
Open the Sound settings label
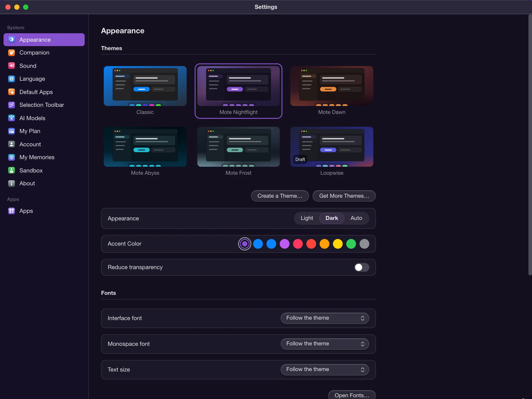tap(28, 66)
